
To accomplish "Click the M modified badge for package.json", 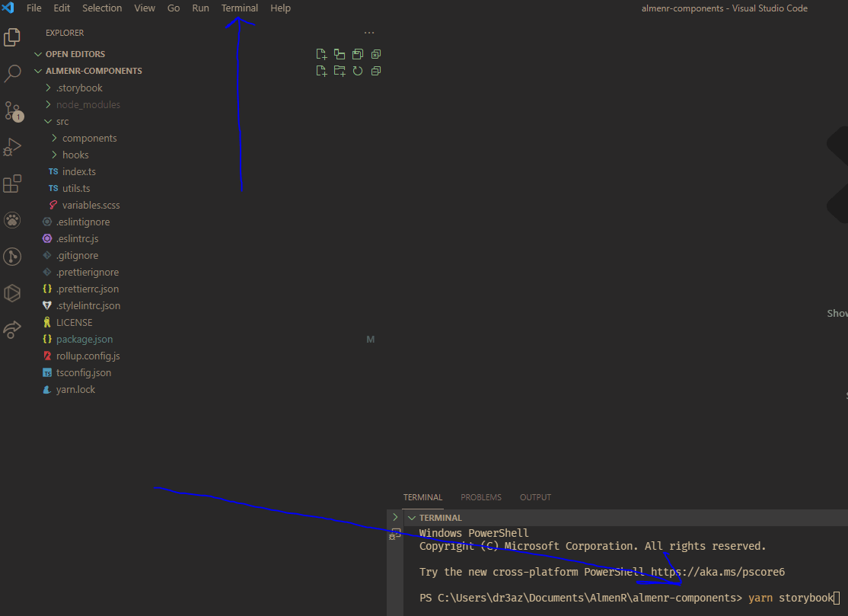I will pos(371,340).
